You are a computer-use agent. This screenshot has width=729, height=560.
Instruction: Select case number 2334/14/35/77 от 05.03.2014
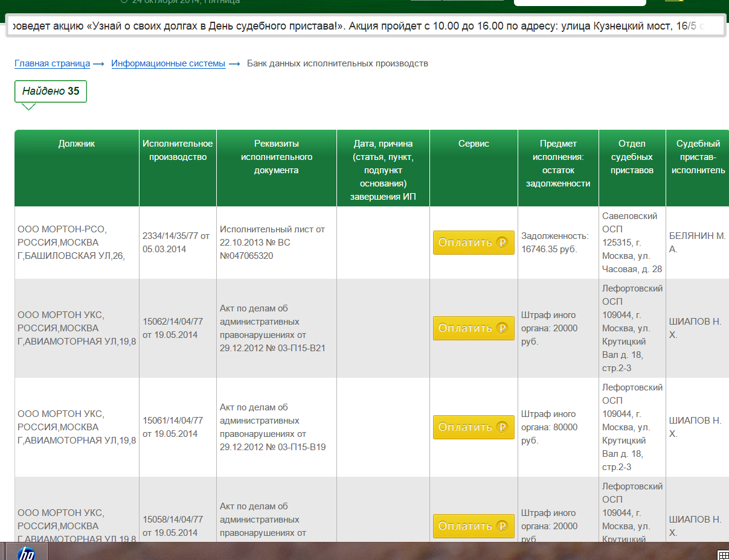coord(178,243)
